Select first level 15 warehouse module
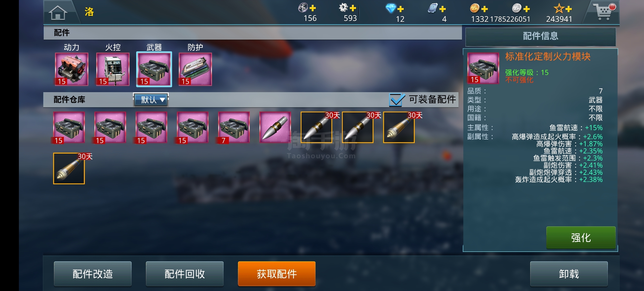Screen dimensions: 644x291 [x=69, y=127]
